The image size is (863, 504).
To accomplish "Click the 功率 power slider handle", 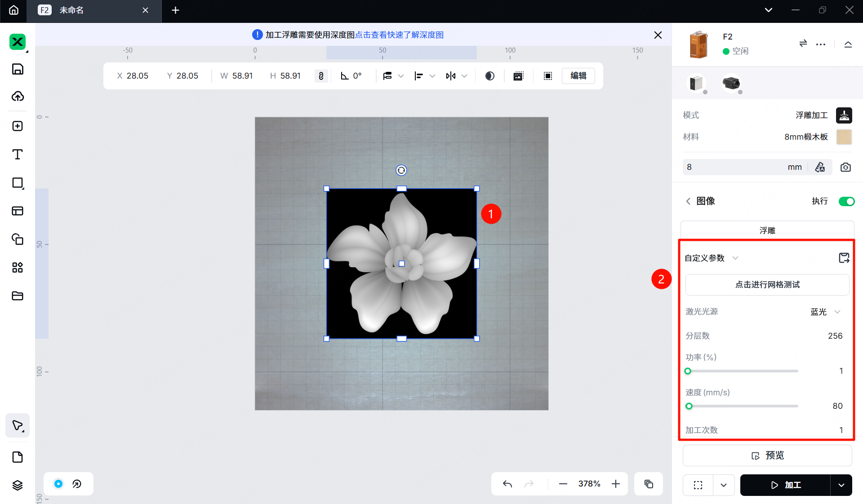I will pos(688,371).
